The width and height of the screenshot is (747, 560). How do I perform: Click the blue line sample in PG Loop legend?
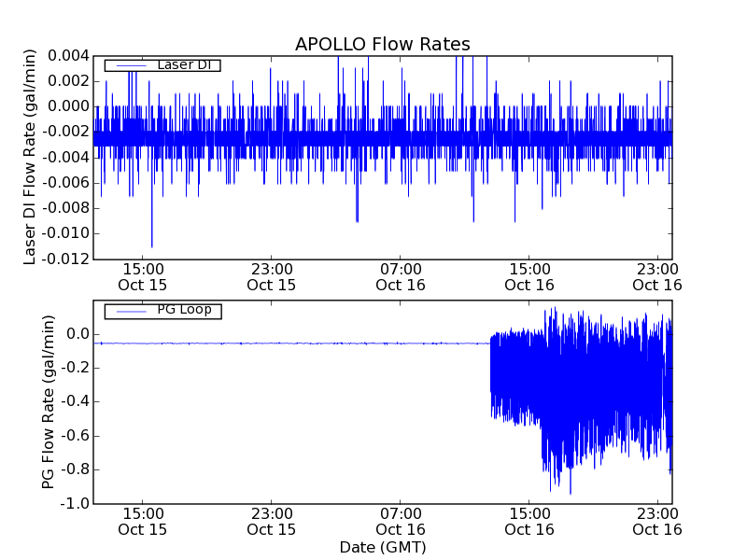(x=132, y=312)
